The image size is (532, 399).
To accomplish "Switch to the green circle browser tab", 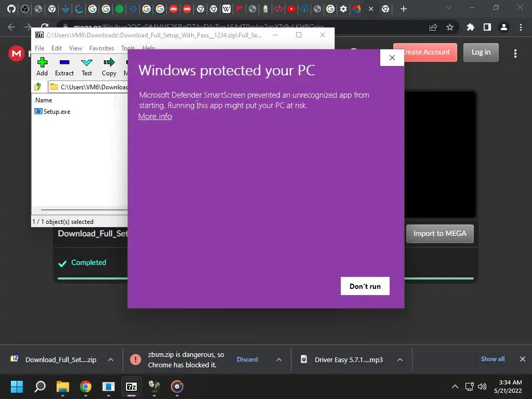I will pyautogui.click(x=119, y=9).
